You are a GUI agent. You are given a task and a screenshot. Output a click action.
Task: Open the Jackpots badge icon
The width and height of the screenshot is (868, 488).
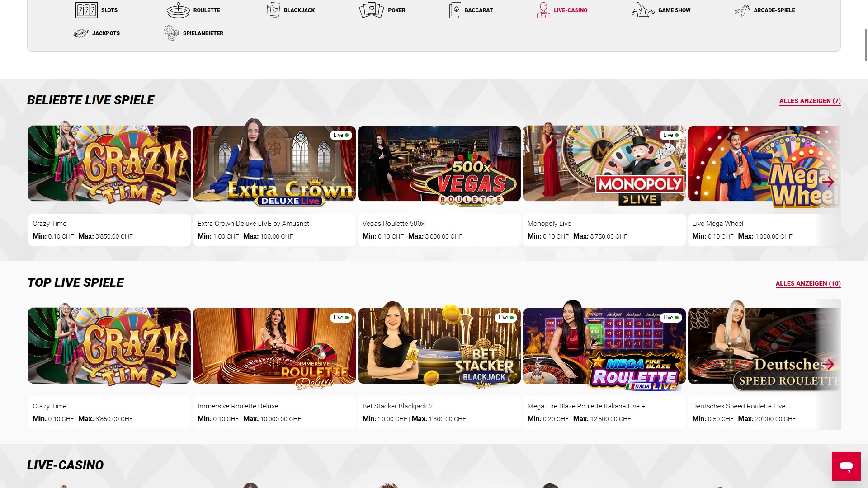pos(81,33)
